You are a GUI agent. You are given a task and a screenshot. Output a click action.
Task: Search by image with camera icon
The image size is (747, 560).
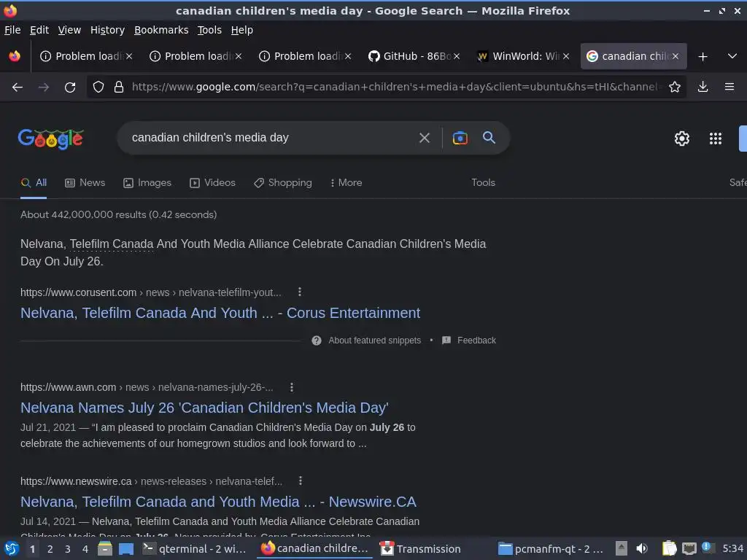[x=460, y=138]
